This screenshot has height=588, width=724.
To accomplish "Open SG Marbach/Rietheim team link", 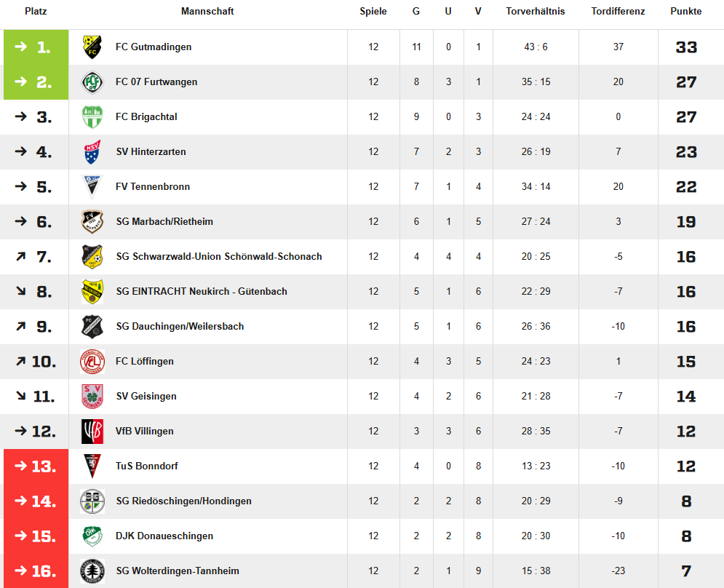I will click(164, 222).
